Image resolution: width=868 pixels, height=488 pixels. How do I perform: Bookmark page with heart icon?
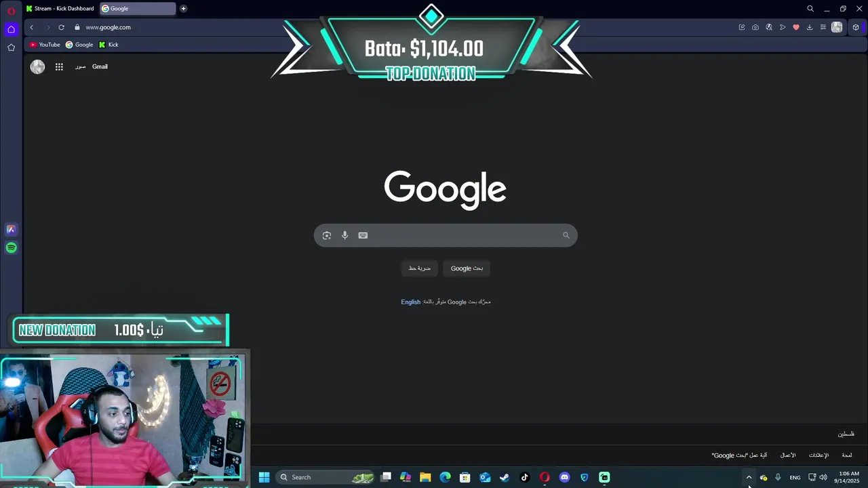click(796, 27)
